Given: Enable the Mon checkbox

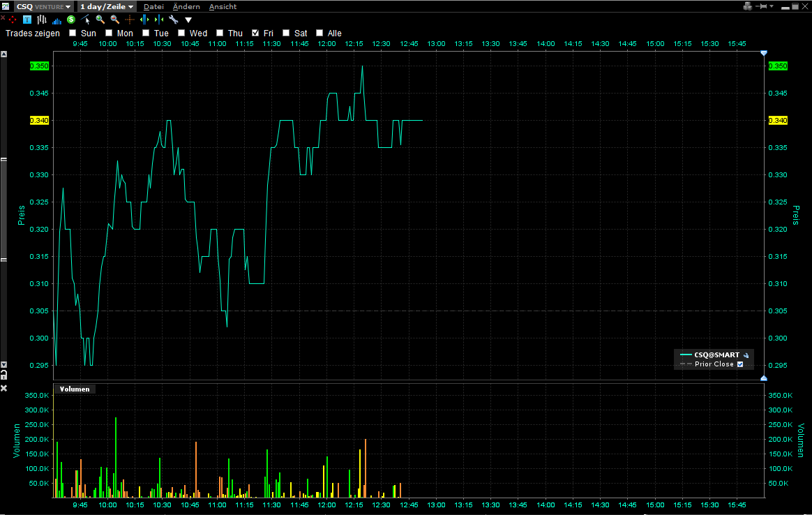Looking at the screenshot, I should 109,33.
